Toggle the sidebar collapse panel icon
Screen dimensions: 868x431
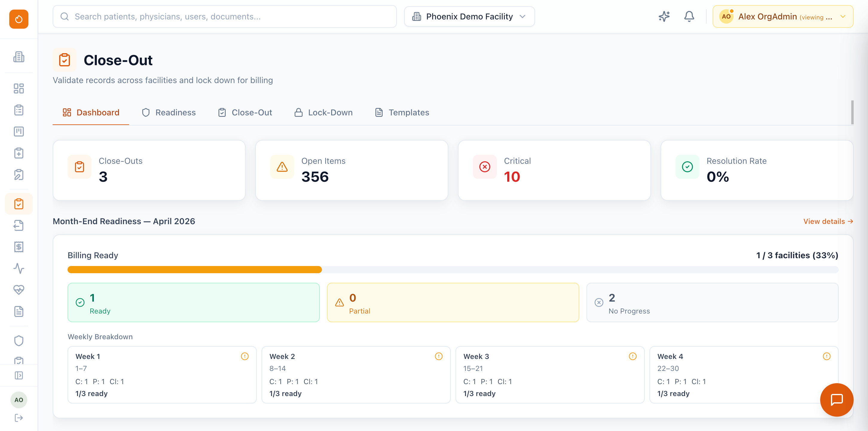(x=19, y=375)
